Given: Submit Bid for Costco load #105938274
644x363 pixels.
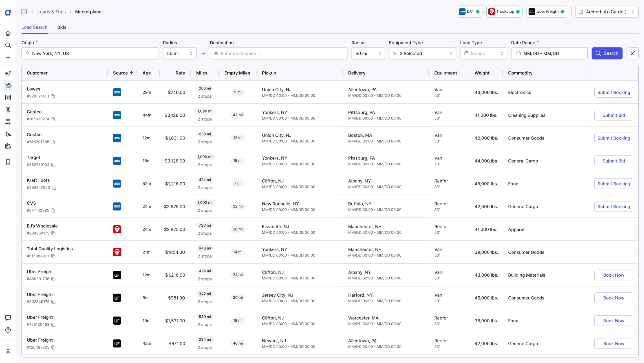Looking at the screenshot, I should coord(614,115).
